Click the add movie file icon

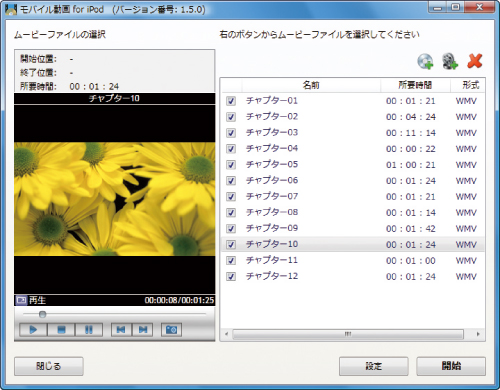pos(450,61)
